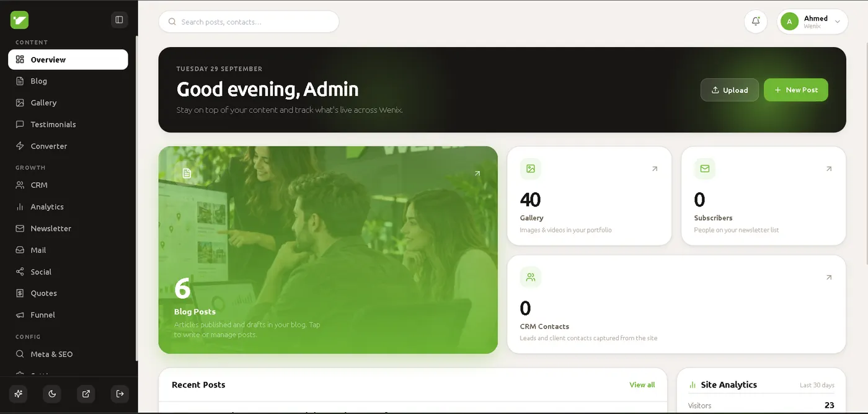Open CRM Contacts via card arrow icon
This screenshot has height=414, width=868.
[x=829, y=277]
